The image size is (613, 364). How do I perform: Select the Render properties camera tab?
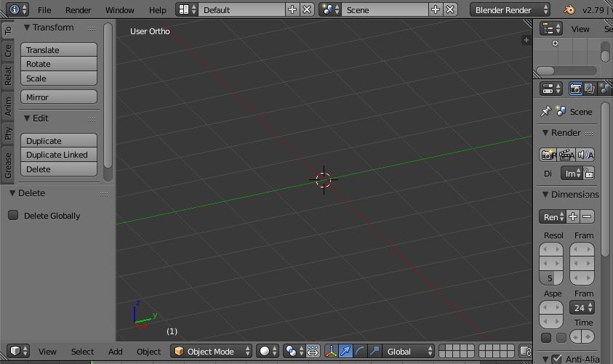[575, 89]
